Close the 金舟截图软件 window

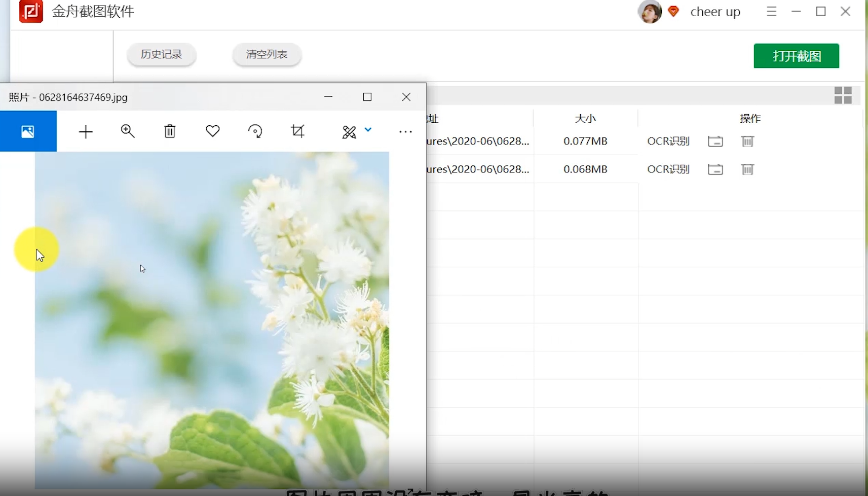point(845,11)
